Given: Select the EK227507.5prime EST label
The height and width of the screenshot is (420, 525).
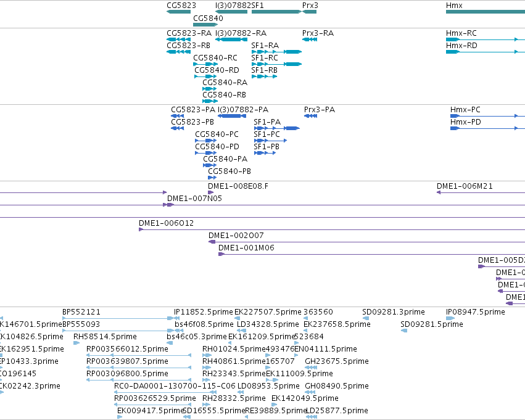Looking at the screenshot, I should pyautogui.click(x=268, y=312).
